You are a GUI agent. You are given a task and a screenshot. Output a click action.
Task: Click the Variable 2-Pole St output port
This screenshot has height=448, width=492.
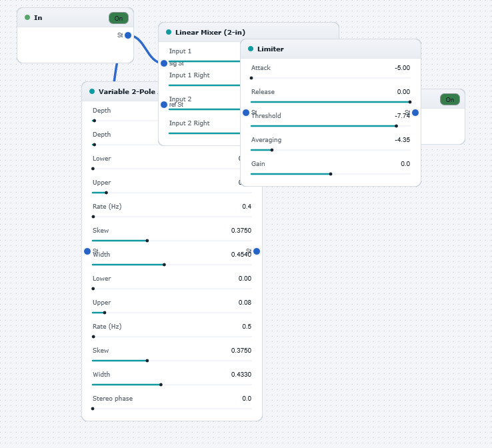click(257, 251)
